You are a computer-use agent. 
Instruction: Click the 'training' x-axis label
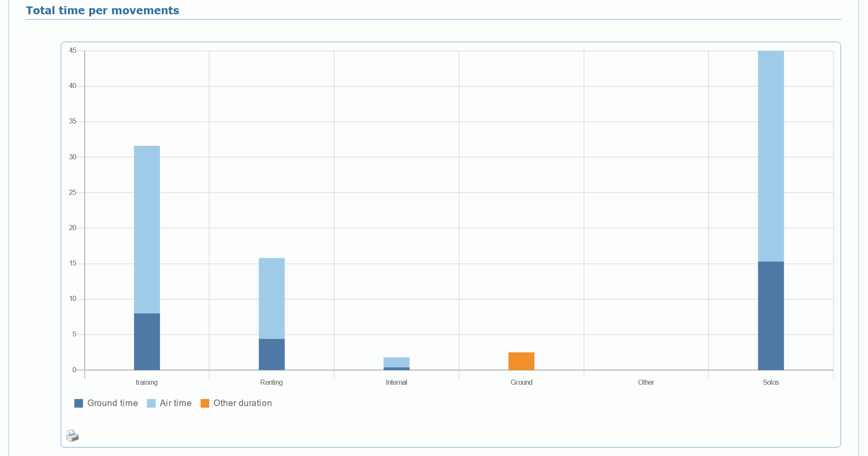tap(147, 383)
